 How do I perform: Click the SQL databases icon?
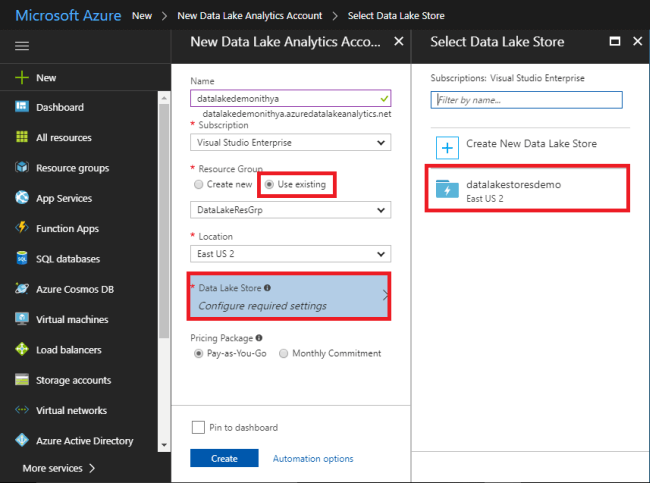click(x=21, y=259)
